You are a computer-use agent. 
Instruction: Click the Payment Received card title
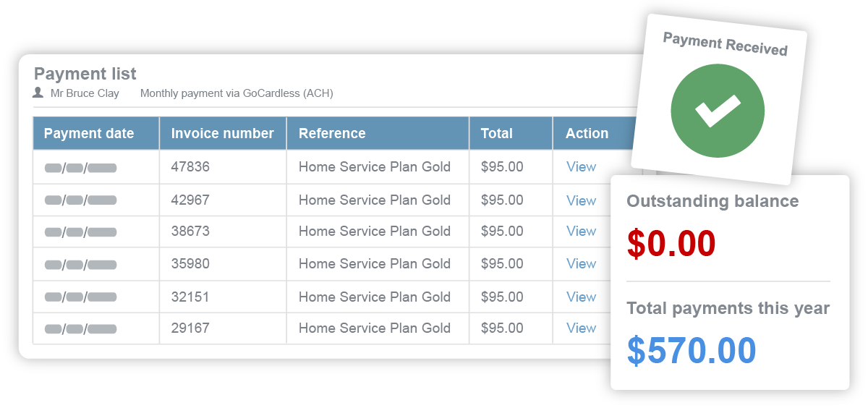[725, 44]
